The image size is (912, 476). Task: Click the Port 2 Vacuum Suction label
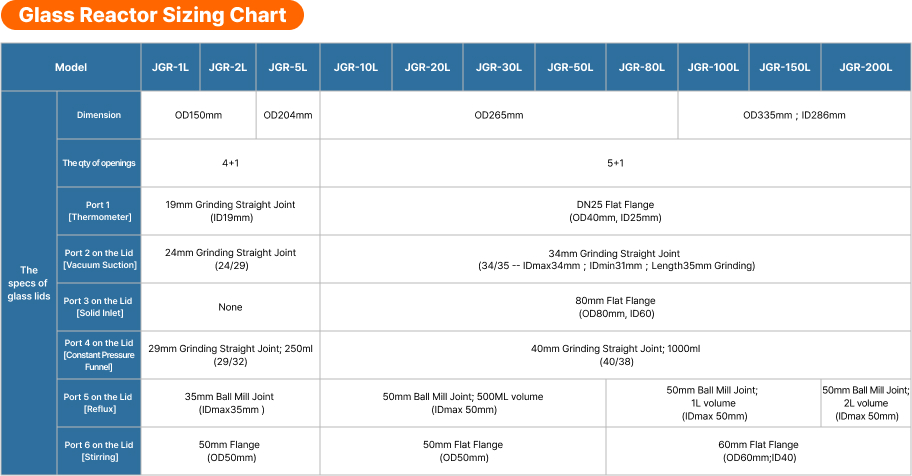(99, 259)
